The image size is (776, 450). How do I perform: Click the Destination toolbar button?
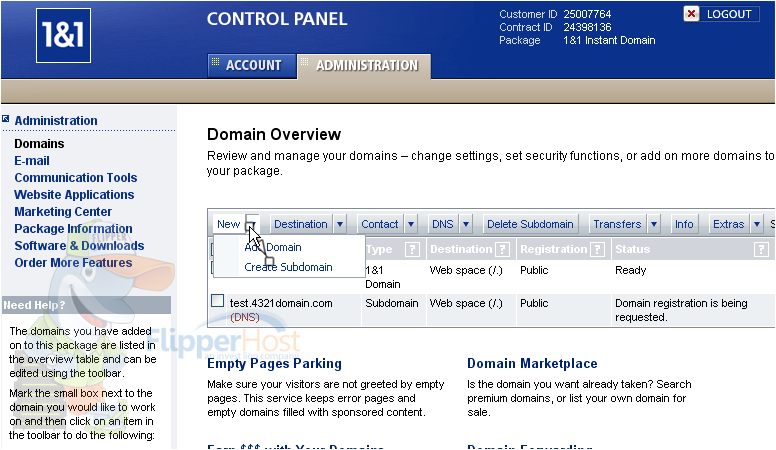(x=301, y=224)
